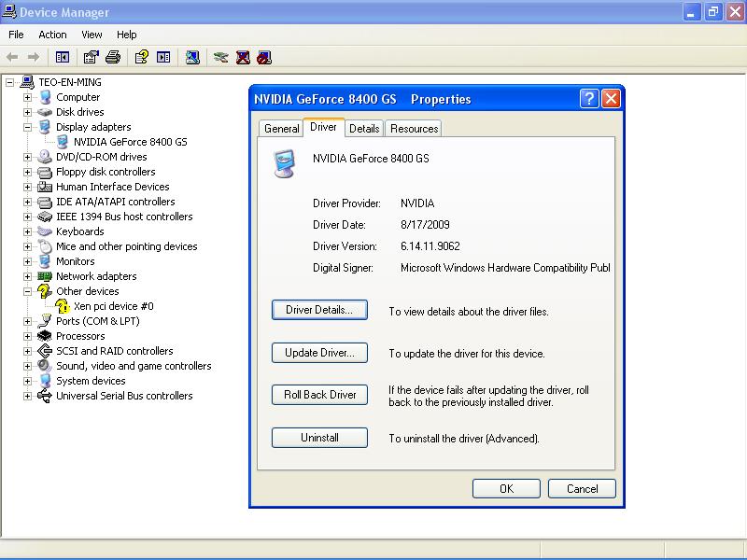Click the Driver Details button

pyautogui.click(x=319, y=311)
